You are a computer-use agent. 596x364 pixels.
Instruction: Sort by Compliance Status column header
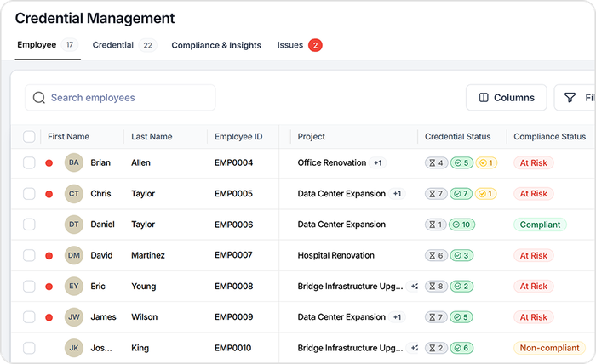tap(550, 137)
